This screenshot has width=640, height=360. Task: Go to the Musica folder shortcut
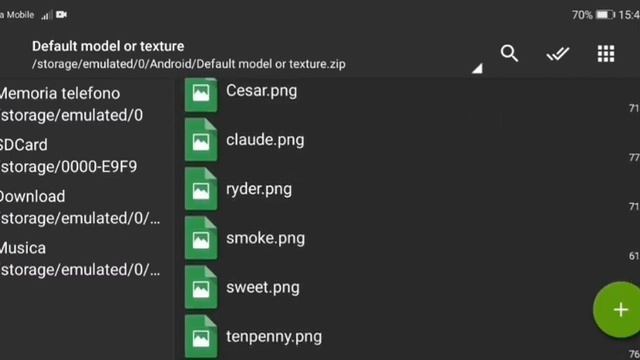pos(80,258)
